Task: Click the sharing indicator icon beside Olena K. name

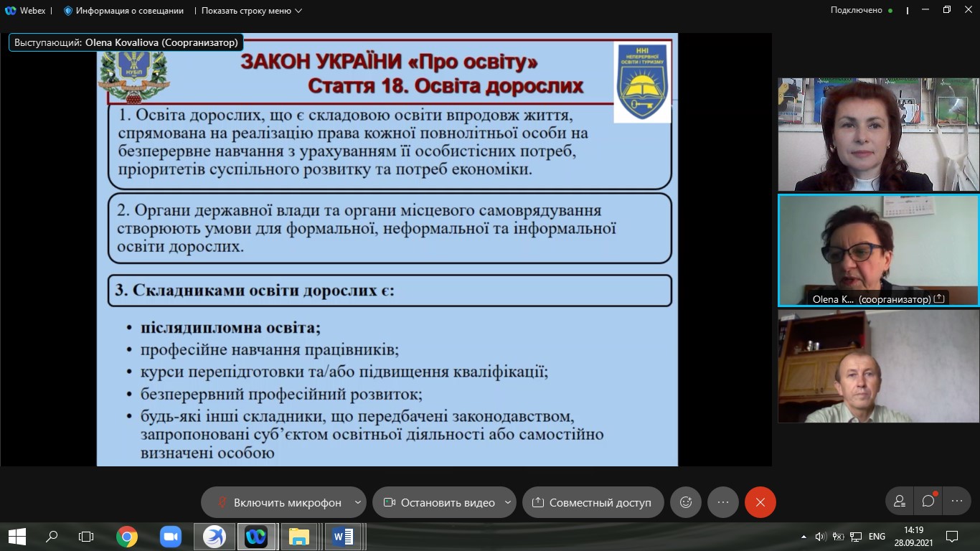Action: pyautogui.click(x=939, y=298)
